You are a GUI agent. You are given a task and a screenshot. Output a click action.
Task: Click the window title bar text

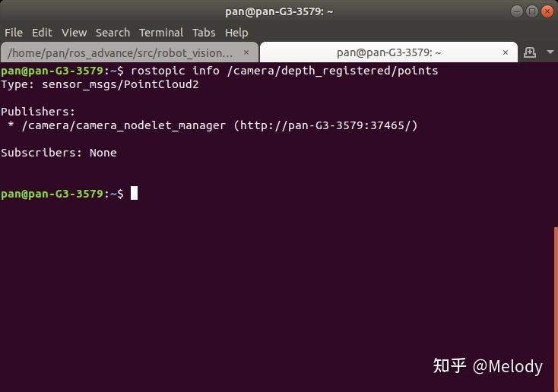tap(279, 11)
